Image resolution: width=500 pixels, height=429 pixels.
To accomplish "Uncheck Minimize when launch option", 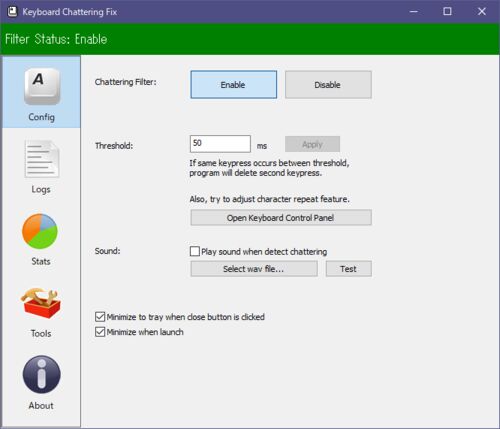I will click(100, 332).
